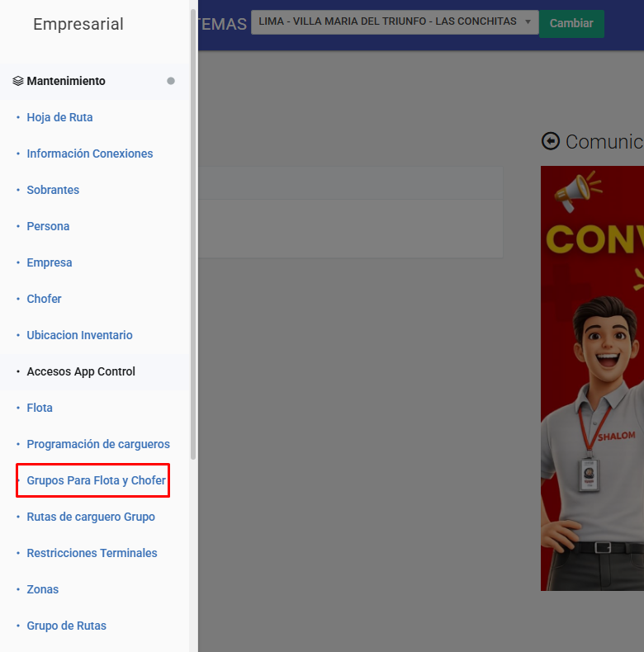
Task: Click the sidebar vertical scrollbar
Action: pyautogui.click(x=193, y=231)
